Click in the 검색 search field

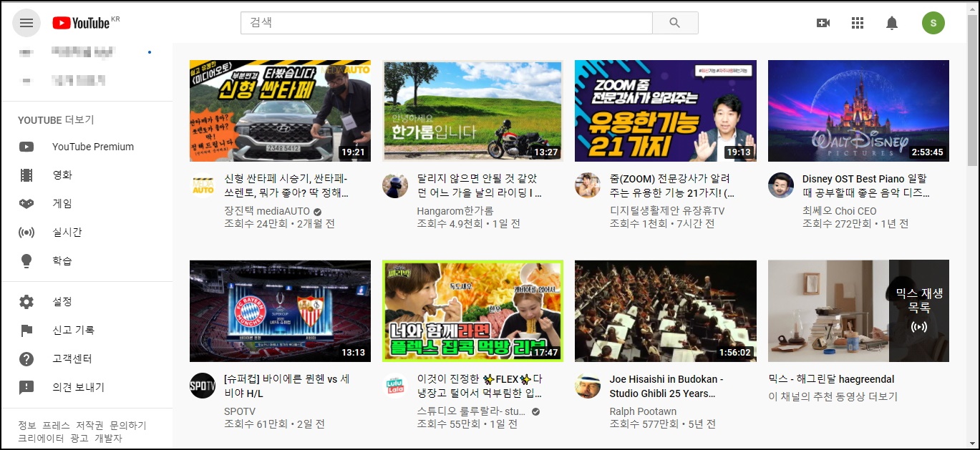447,23
